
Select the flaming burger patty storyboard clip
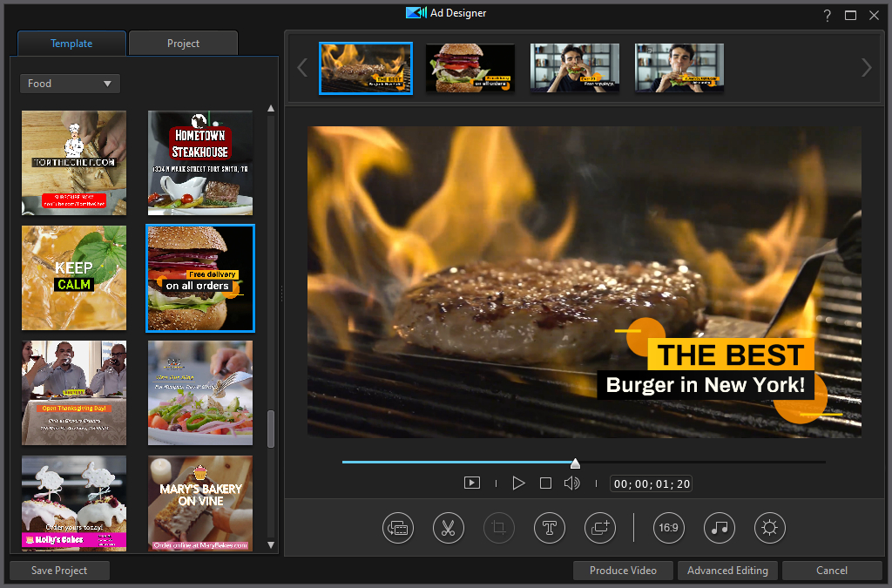point(366,68)
